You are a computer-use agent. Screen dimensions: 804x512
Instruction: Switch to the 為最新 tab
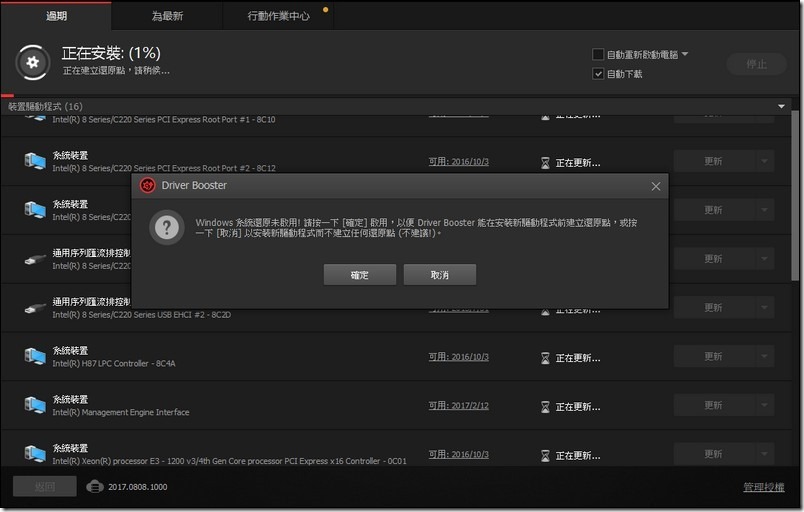tap(167, 16)
